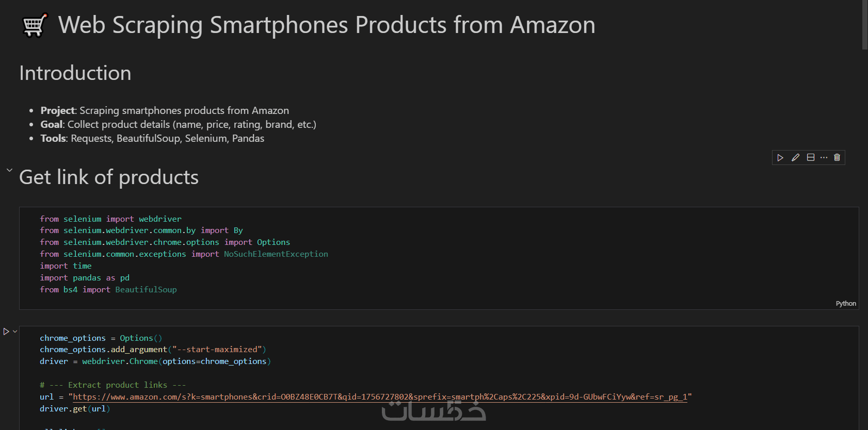Click the 'Get link of products' heading
Image resolution: width=868 pixels, height=430 pixels.
coord(109,177)
